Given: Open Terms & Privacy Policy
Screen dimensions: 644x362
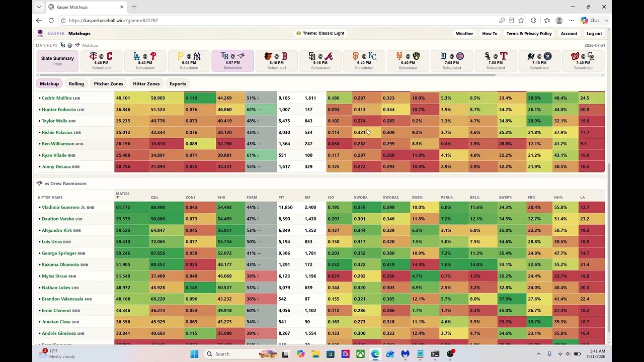Looking at the screenshot, I should click(529, 34).
